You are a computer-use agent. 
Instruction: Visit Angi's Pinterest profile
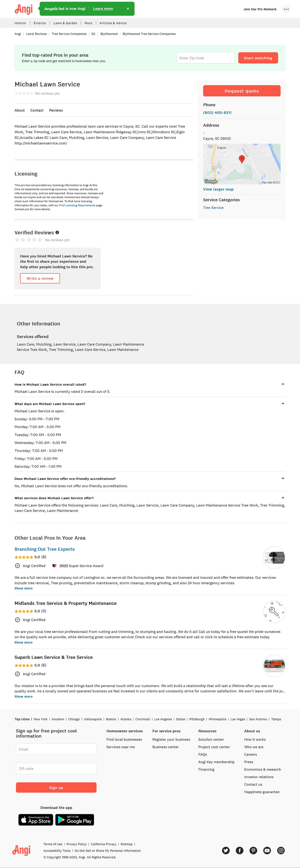click(253, 850)
